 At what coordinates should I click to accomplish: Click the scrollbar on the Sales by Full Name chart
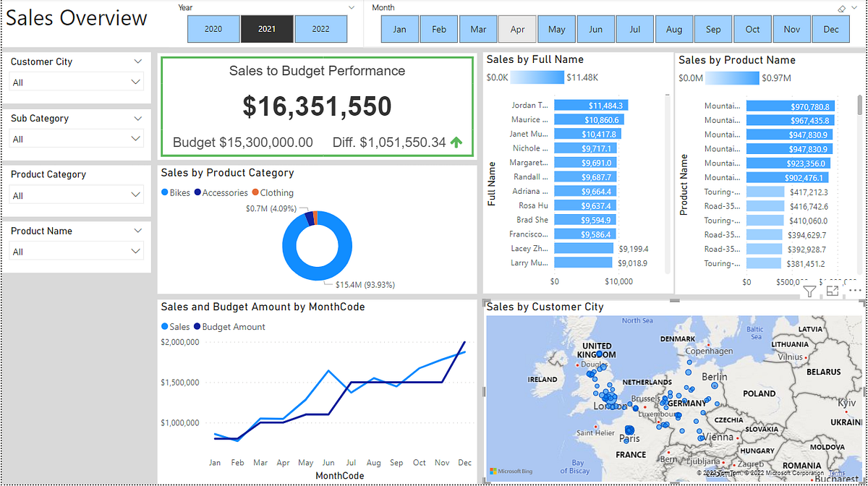click(667, 181)
